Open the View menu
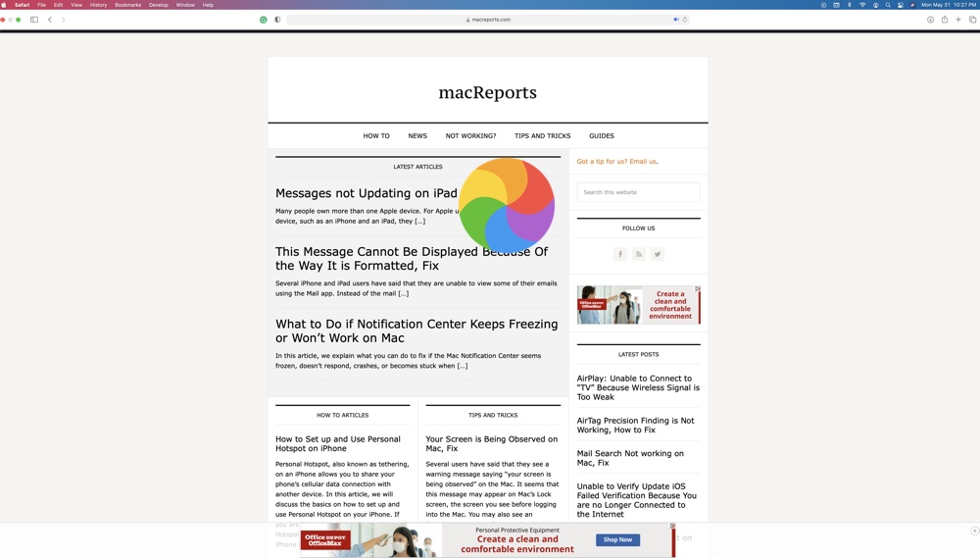Screen dimensions: 980x558 76,5
